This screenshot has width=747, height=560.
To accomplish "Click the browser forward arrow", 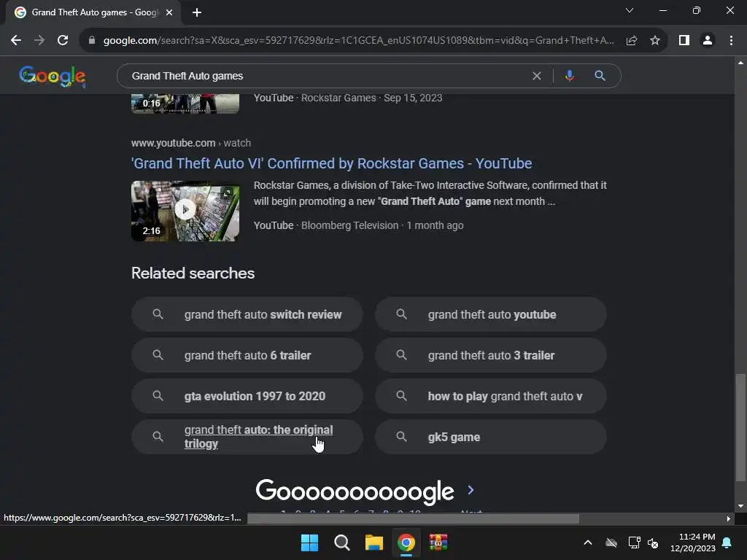I will [39, 41].
